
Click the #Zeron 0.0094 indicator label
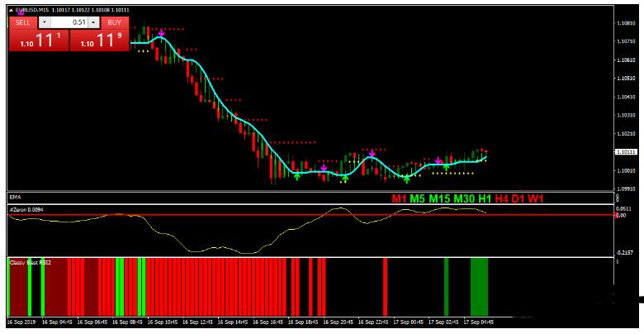coord(26,210)
